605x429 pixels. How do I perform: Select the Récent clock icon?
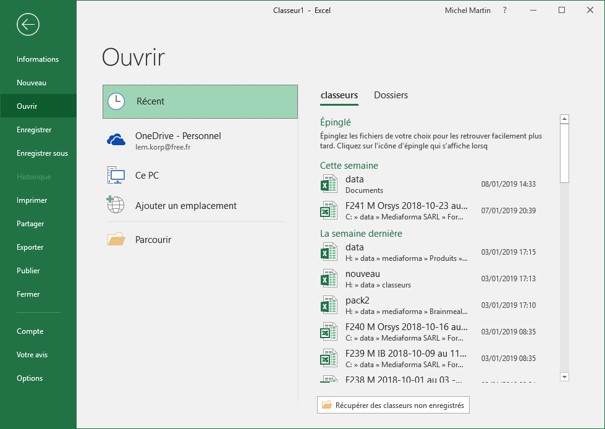[x=117, y=101]
